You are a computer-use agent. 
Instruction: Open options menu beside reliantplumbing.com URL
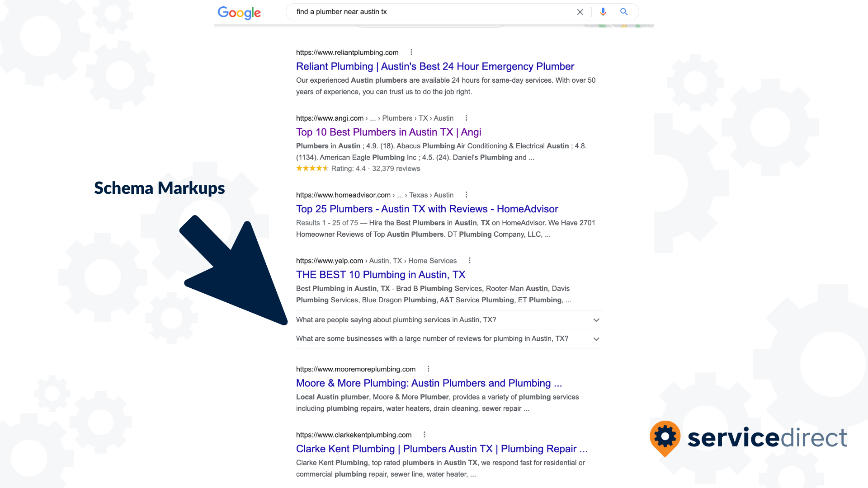[411, 52]
